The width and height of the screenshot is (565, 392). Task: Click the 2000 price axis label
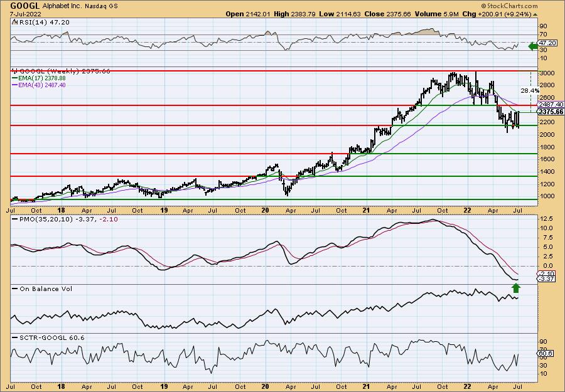547,135
